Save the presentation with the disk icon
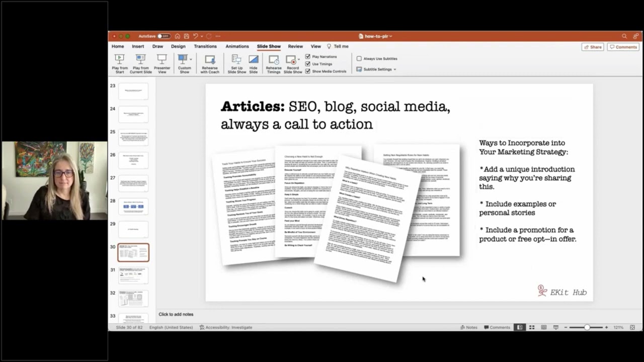644x362 pixels. coord(186,36)
